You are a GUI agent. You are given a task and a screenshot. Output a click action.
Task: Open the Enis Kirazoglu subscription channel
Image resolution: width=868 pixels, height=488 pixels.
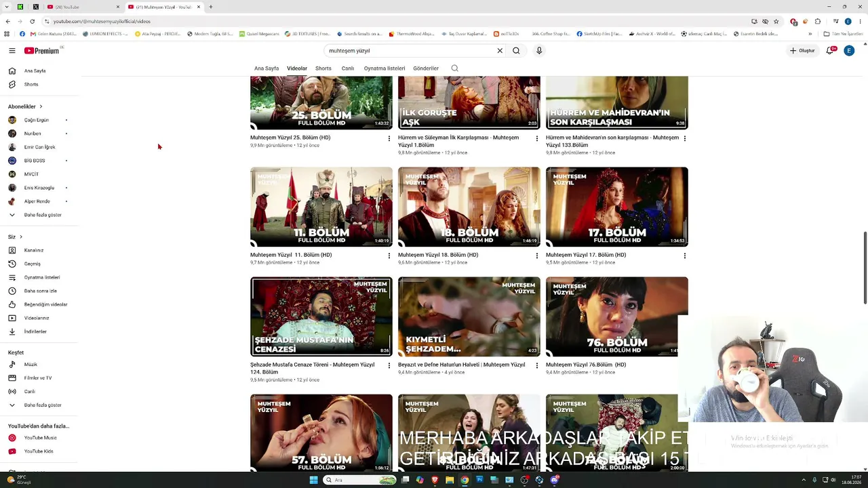point(41,188)
